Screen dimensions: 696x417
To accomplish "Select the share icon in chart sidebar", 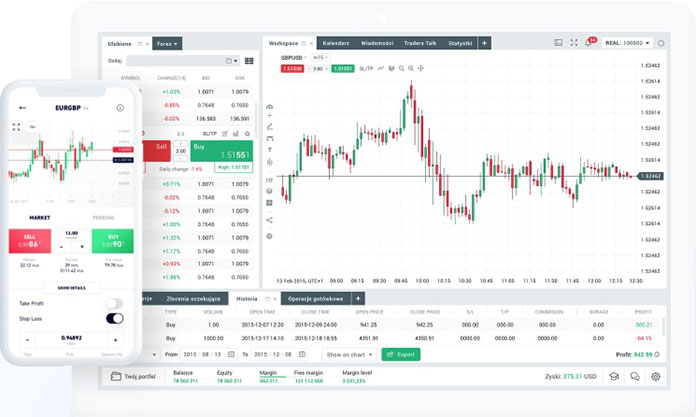I will point(269,220).
